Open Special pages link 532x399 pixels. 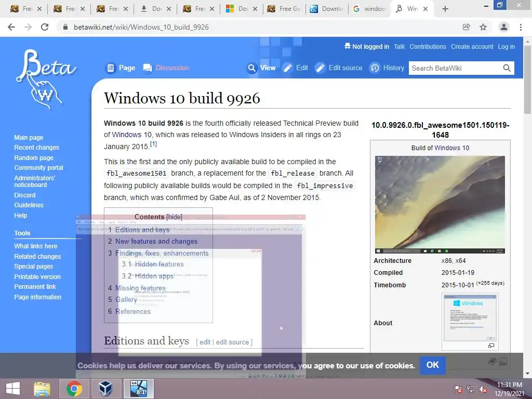[x=34, y=267]
